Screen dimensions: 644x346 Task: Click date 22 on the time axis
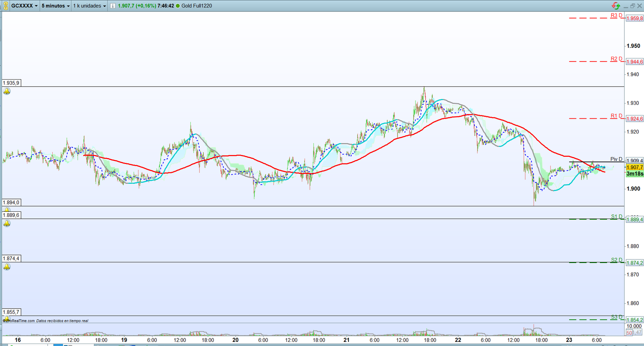point(458,340)
